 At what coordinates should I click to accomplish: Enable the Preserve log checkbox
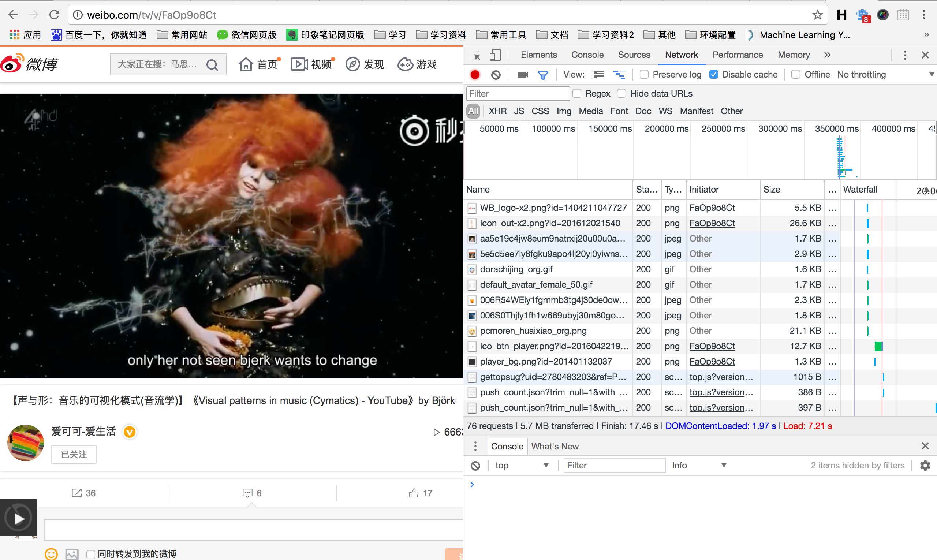click(x=644, y=75)
